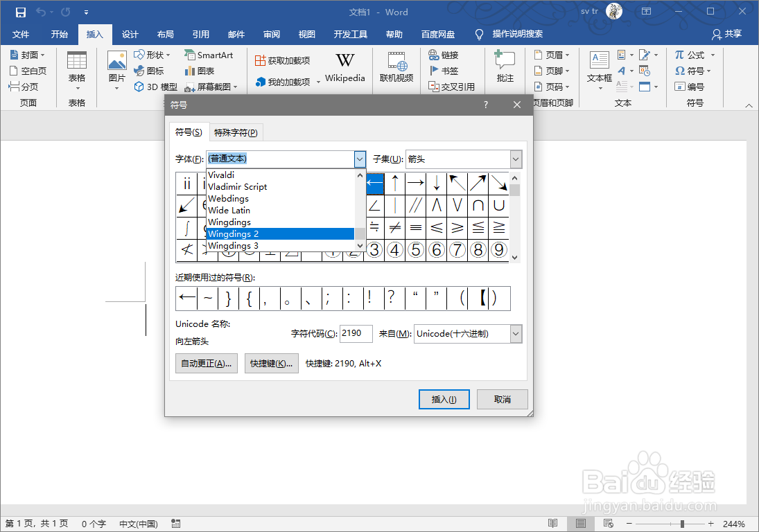Open Customize Quick Access Toolbar arrow

(x=86, y=12)
